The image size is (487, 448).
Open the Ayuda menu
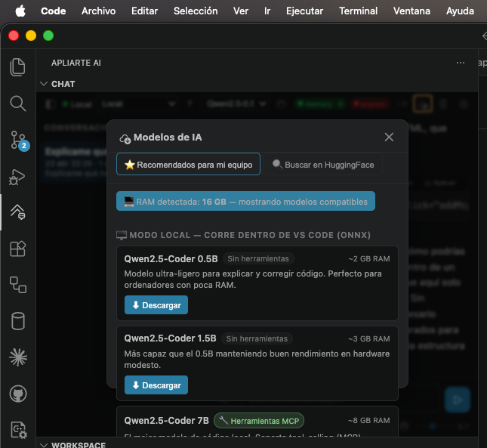(x=460, y=11)
